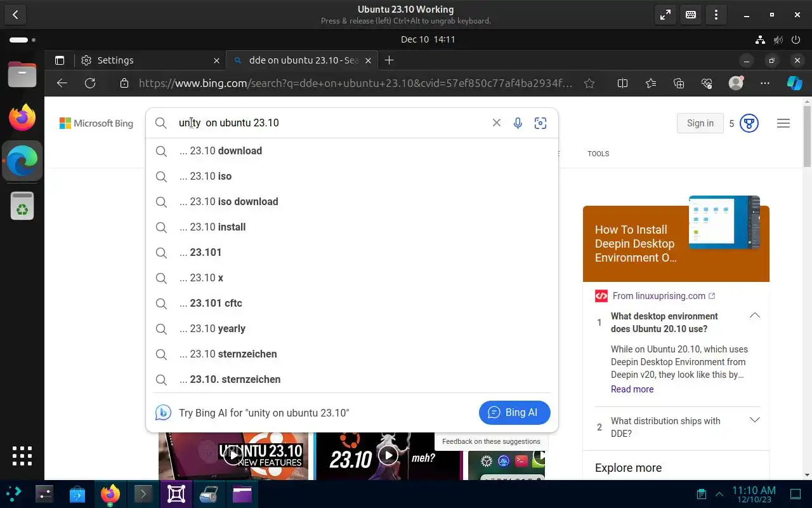
Task: Expand host system tray arrow
Action: tap(719, 494)
